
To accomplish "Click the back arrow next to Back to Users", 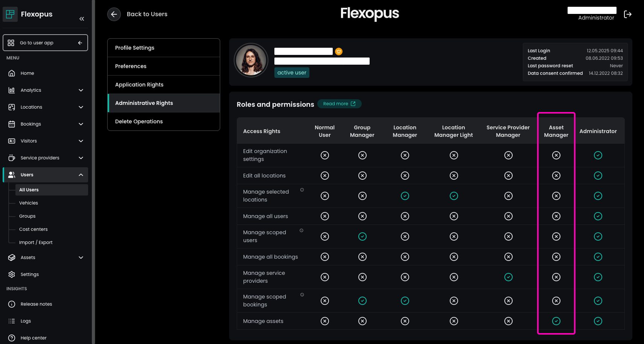I will pos(114,14).
